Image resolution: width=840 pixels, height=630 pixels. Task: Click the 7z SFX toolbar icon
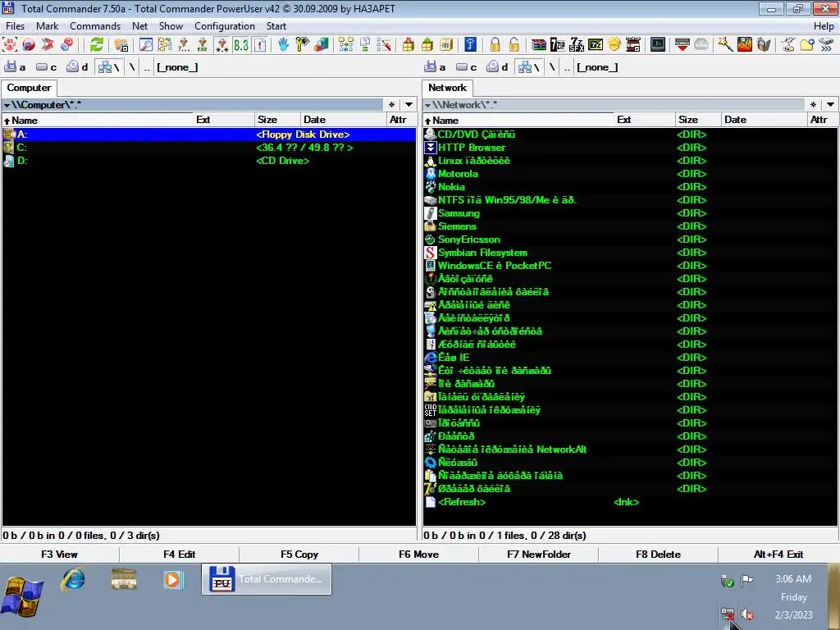click(577, 45)
